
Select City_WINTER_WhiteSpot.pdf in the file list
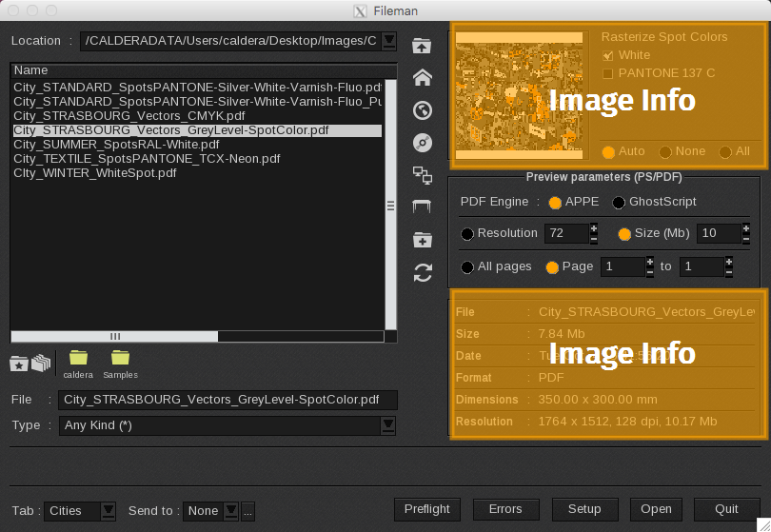click(x=95, y=173)
